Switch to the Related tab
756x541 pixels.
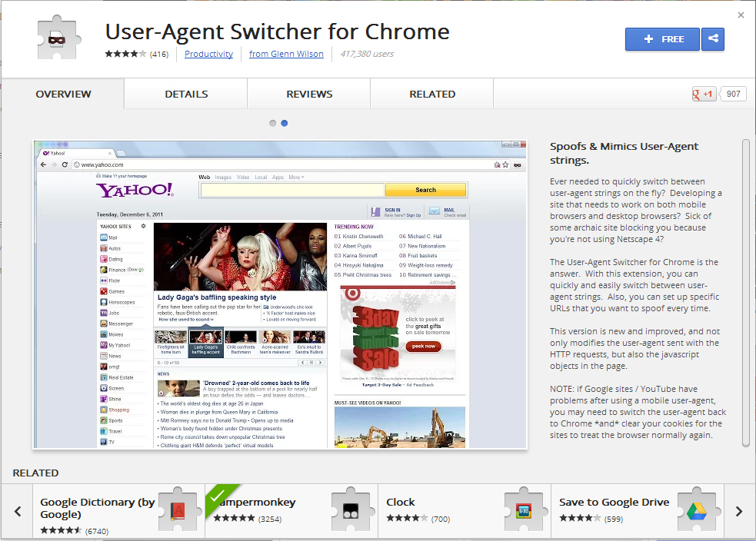coord(432,94)
